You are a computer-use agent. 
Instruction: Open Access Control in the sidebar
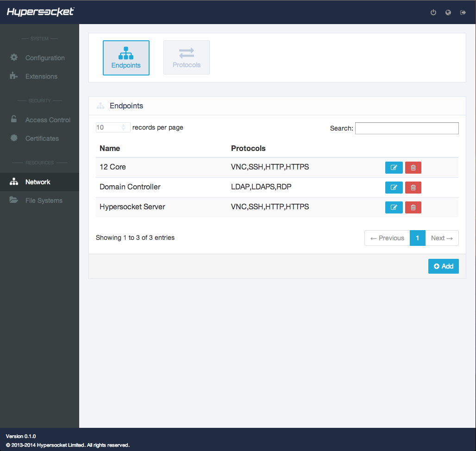[39, 120]
